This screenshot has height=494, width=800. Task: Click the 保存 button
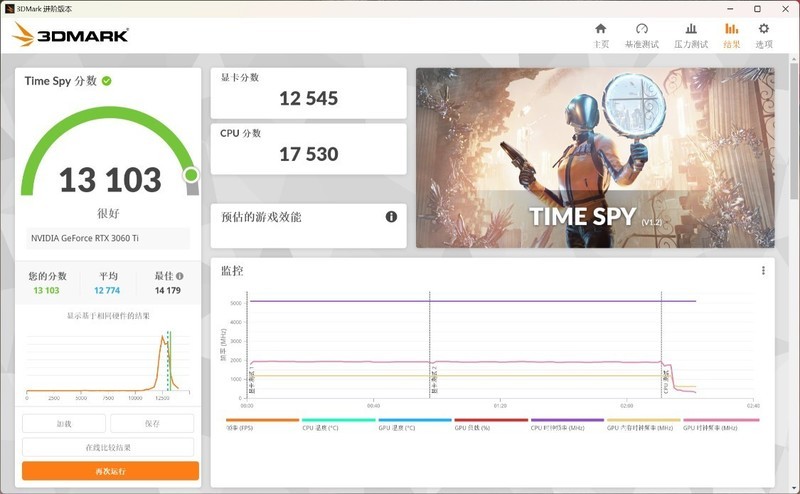pos(152,424)
